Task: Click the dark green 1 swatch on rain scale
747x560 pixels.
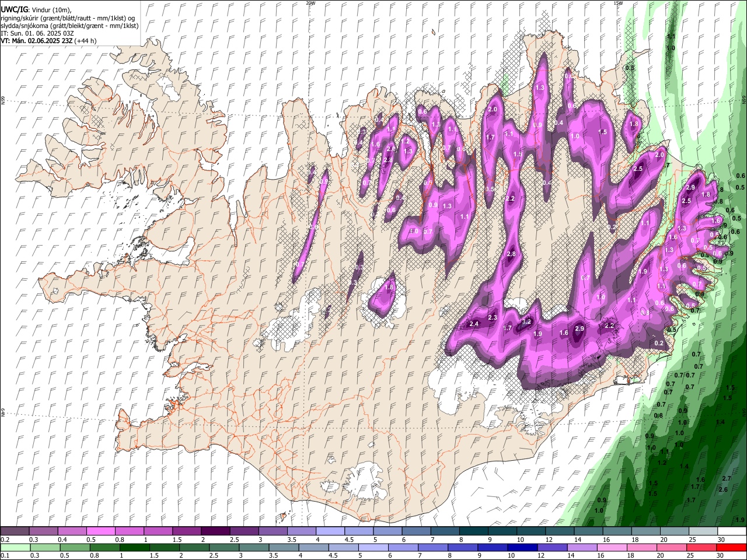Action: pyautogui.click(x=134, y=548)
